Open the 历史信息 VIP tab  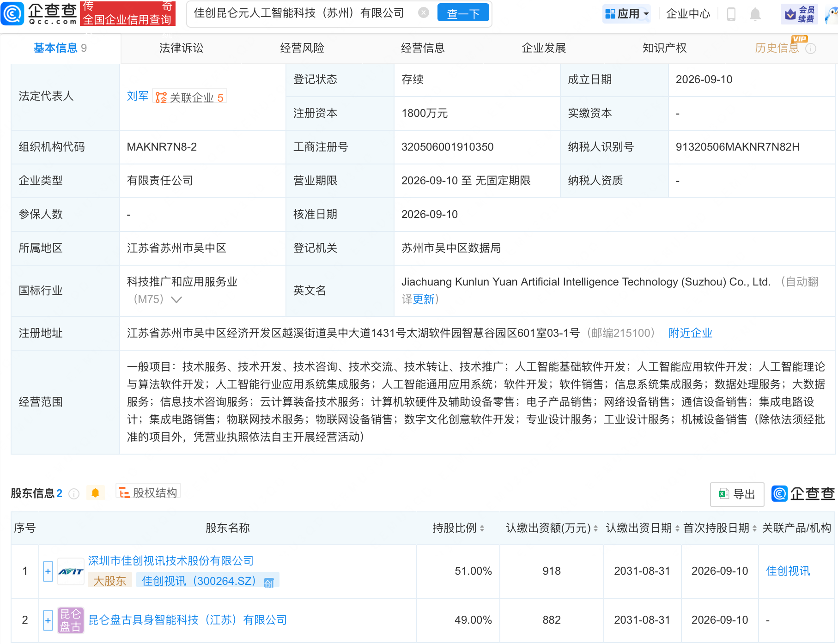[x=777, y=48]
